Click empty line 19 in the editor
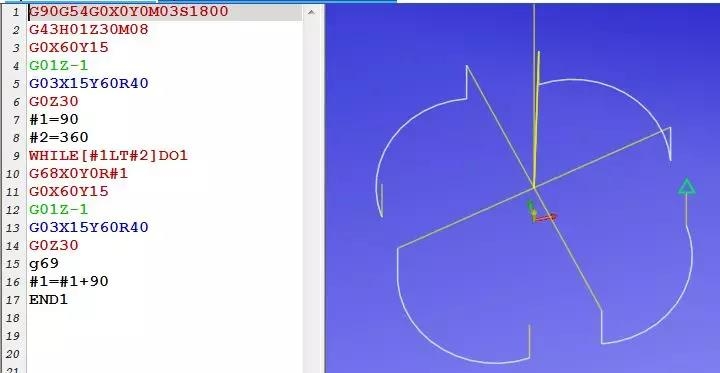 pyautogui.click(x=165, y=336)
